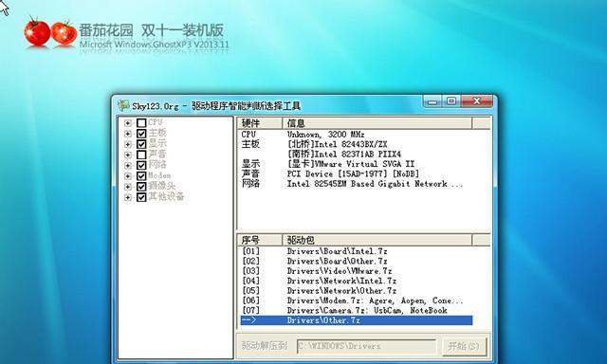The width and height of the screenshot is (607, 364).
Task: Expand the 显示 tree node
Action: (x=127, y=144)
